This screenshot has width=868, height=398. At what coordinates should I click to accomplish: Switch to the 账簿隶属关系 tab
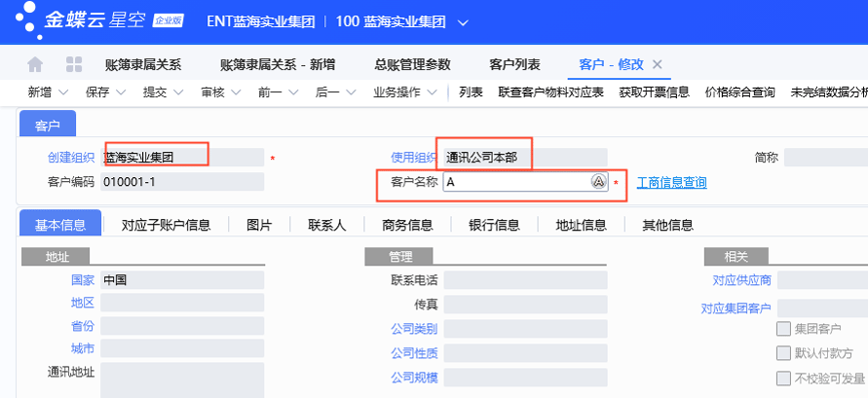(x=143, y=64)
